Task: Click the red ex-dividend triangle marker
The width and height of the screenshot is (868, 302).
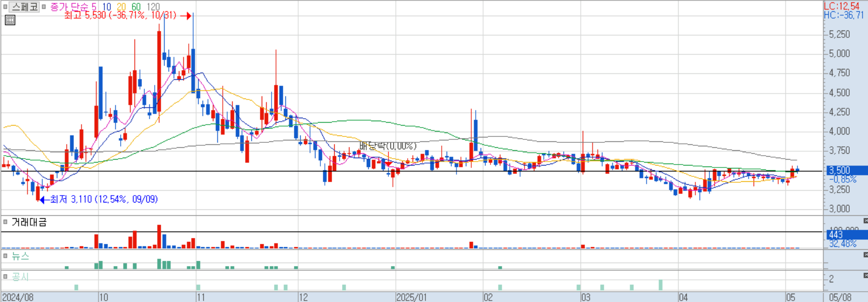Action: (x=388, y=164)
